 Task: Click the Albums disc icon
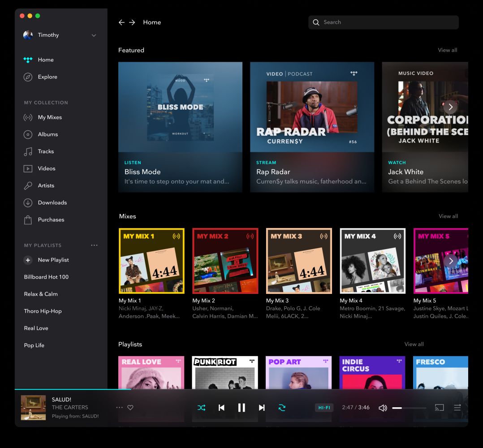coord(28,134)
